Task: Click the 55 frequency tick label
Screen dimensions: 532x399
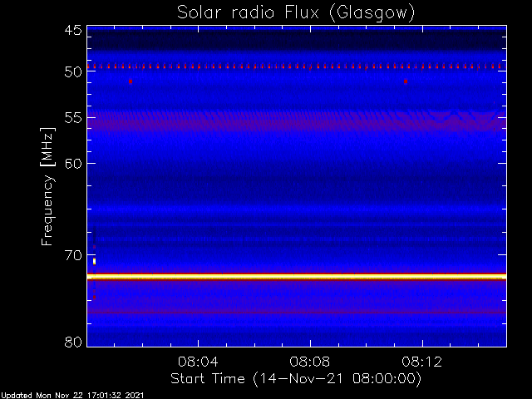Action: [73, 118]
